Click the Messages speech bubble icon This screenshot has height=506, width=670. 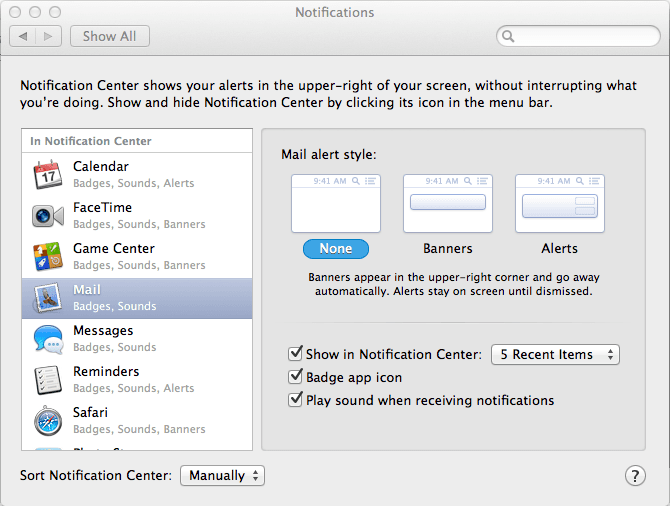tap(48, 339)
